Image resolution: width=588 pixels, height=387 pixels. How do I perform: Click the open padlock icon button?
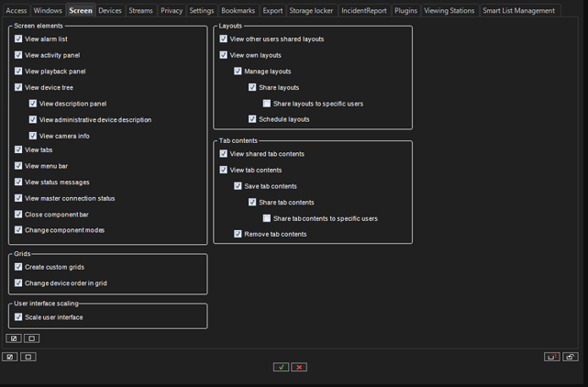(570, 357)
